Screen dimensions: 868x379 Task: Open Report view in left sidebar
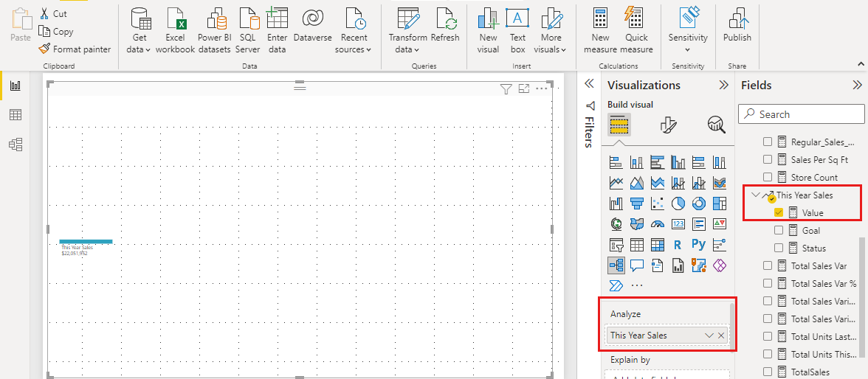[15, 86]
